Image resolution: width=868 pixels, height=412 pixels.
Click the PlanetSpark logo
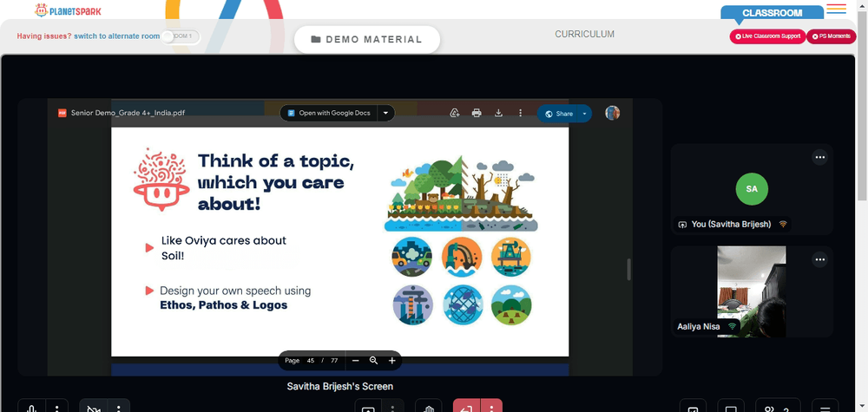pyautogui.click(x=68, y=10)
